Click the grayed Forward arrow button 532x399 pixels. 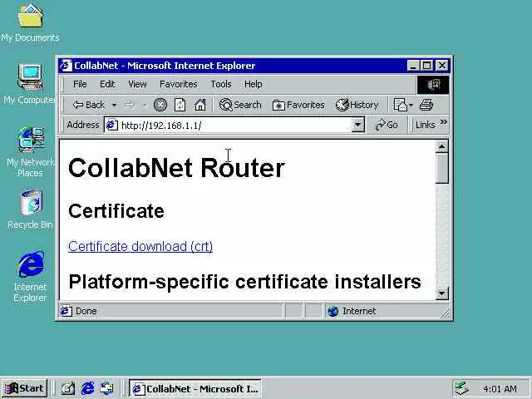click(130, 105)
